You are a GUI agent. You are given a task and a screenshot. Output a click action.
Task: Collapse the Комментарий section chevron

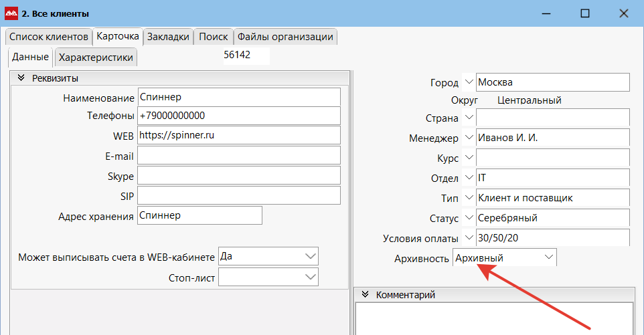[x=365, y=294]
